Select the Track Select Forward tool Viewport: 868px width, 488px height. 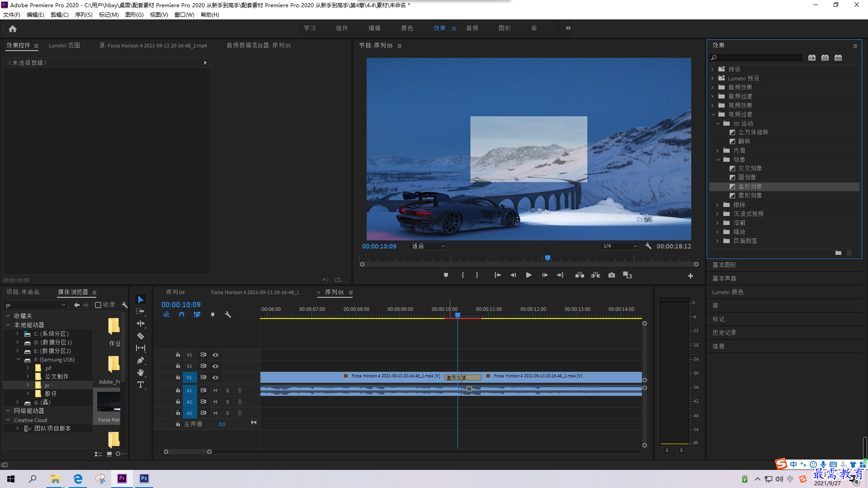click(x=141, y=311)
